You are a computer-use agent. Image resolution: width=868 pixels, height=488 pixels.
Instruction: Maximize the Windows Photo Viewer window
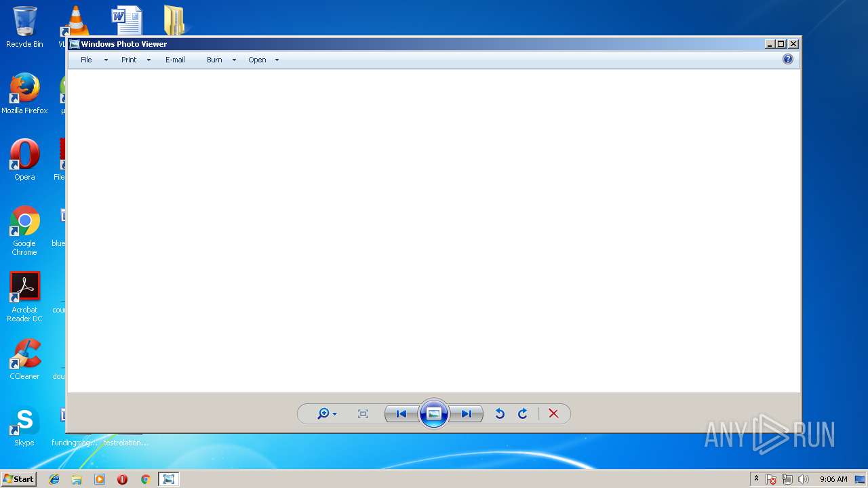coord(781,44)
